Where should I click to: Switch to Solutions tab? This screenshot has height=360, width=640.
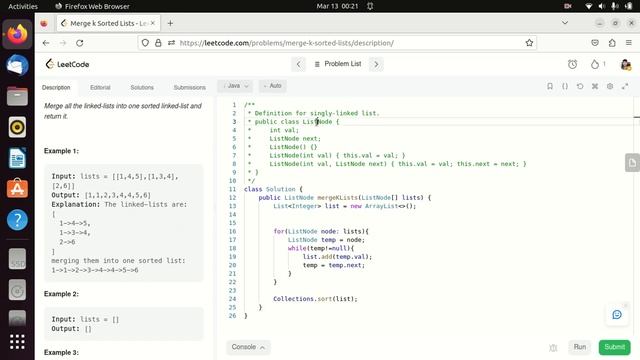[142, 87]
